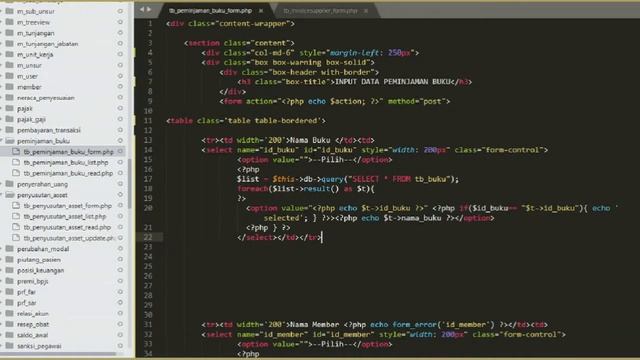
Task: Click the file icon of tb_penyusutan_asset_read.php
Action: click(16, 227)
